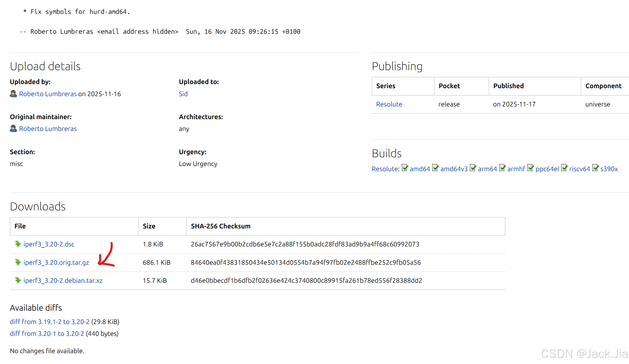
Task: Open diff from 3.20-1 to 3.20-2
Action: pyautogui.click(x=47, y=334)
